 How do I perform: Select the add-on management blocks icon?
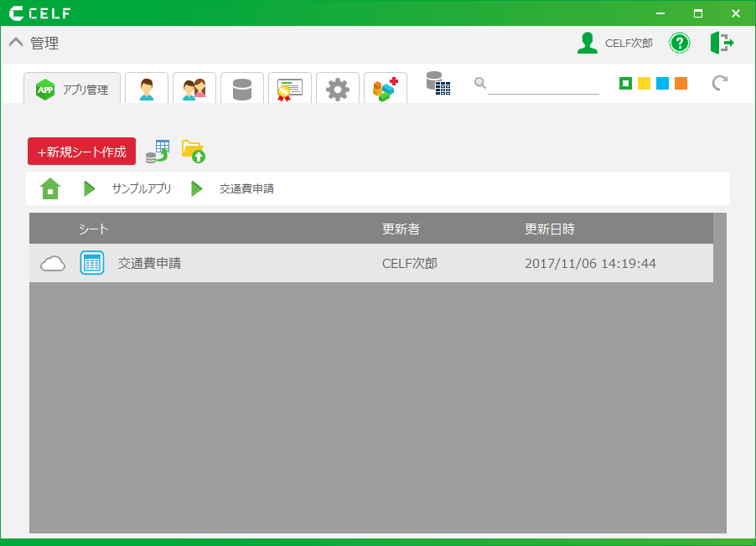point(386,88)
